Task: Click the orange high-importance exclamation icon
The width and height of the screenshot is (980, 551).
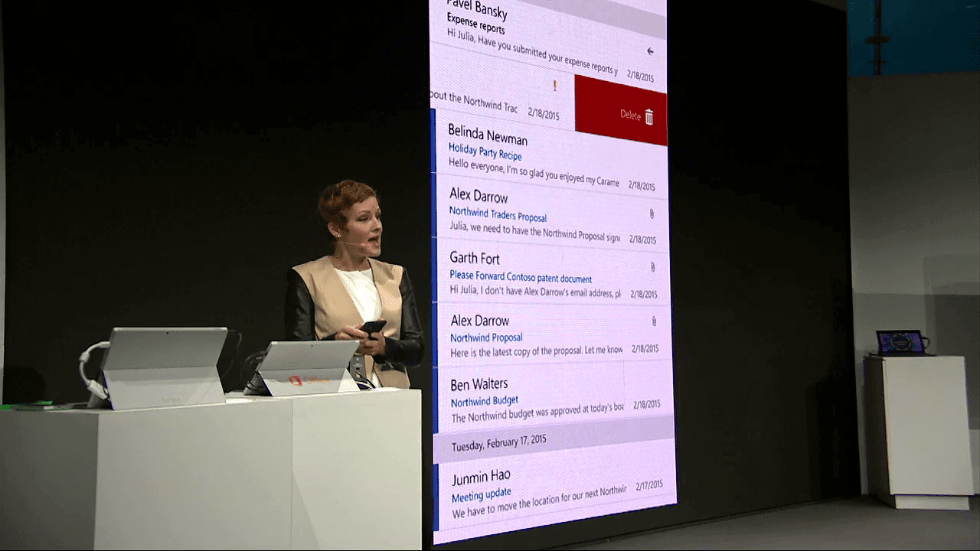Action: coord(554,86)
